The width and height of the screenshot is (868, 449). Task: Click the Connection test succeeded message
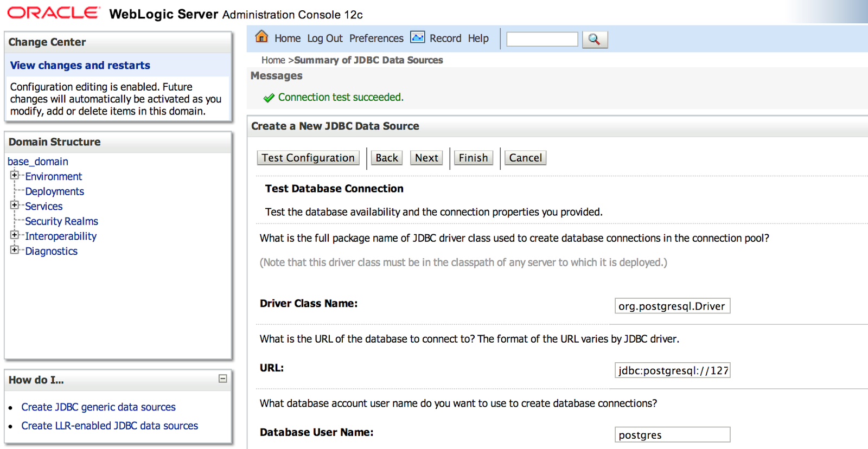[341, 97]
